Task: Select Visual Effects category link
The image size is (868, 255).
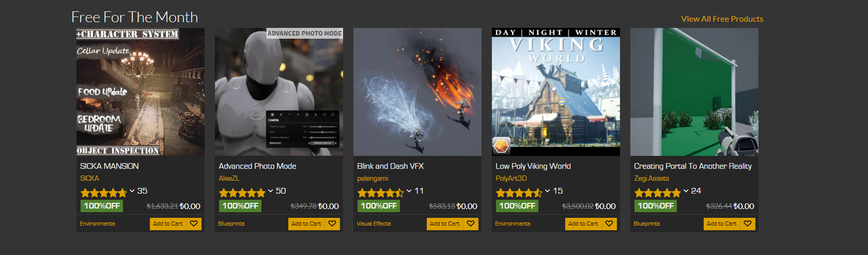Action: [x=374, y=224]
